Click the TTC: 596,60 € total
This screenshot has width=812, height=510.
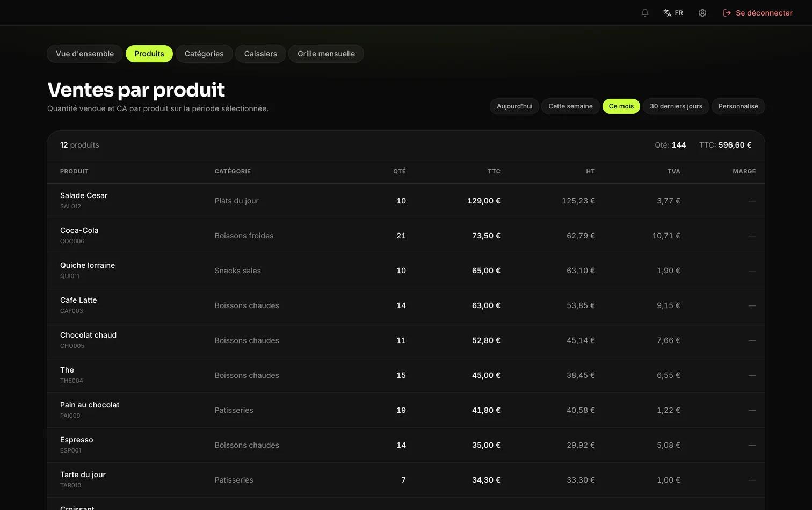[726, 145]
